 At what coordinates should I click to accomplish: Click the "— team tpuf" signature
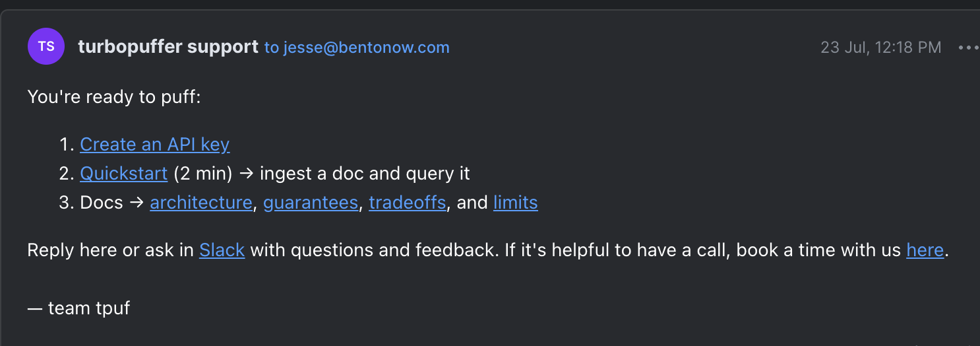79,308
